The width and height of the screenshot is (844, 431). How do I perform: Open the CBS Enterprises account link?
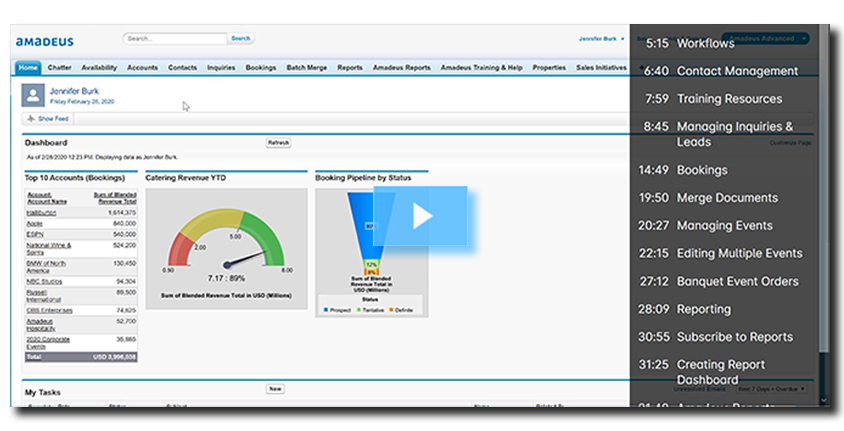coord(50,310)
